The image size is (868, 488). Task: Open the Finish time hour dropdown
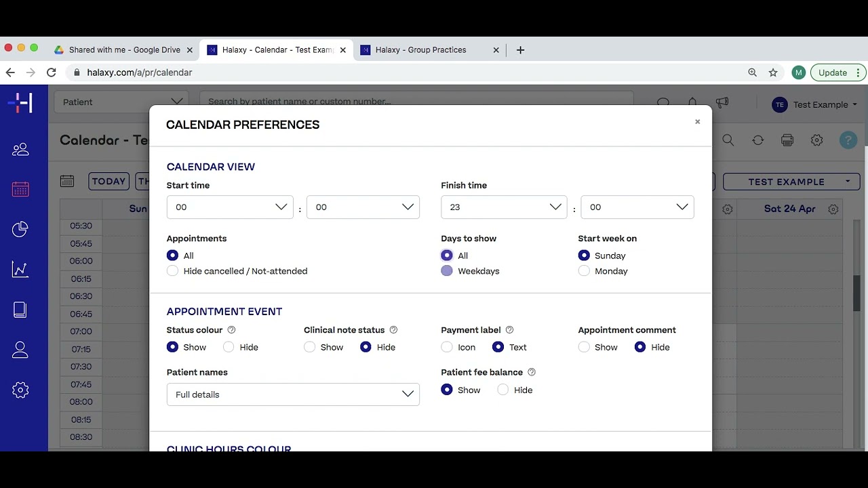[x=504, y=207]
